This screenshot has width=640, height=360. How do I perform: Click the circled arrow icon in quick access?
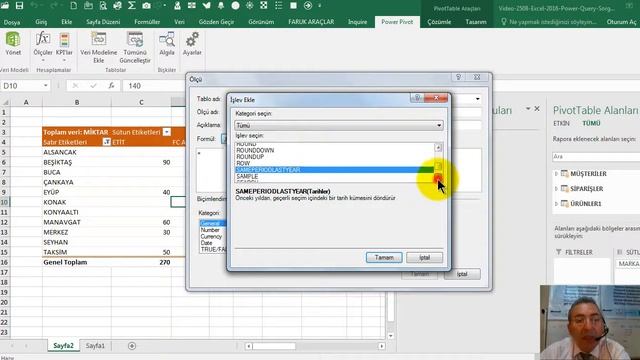pyautogui.click(x=308, y=6)
